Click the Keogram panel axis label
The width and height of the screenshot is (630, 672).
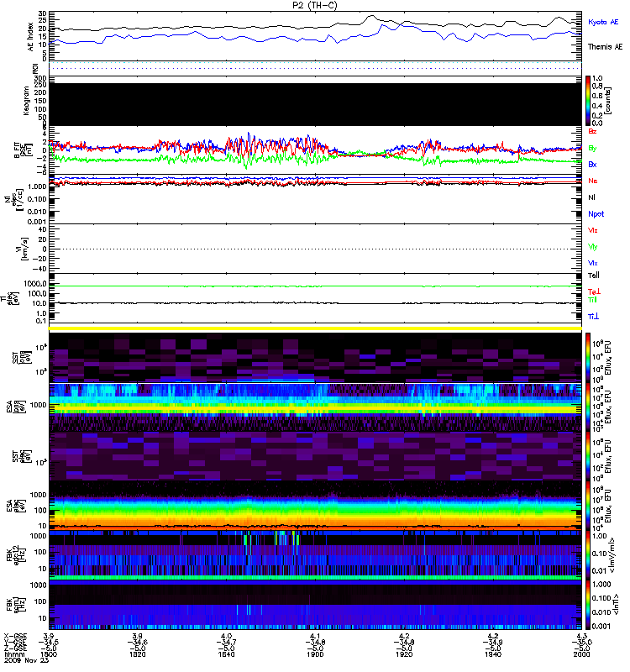26,101
